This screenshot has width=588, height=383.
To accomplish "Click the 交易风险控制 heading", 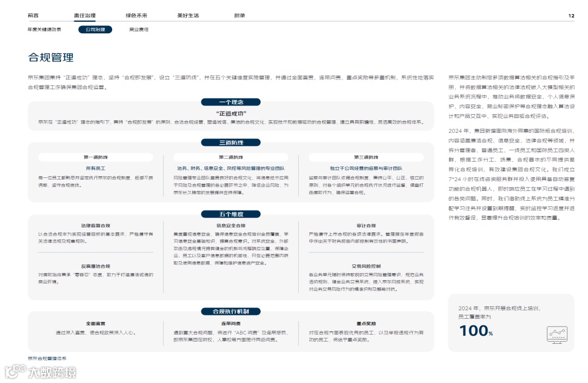I will pos(366,266).
